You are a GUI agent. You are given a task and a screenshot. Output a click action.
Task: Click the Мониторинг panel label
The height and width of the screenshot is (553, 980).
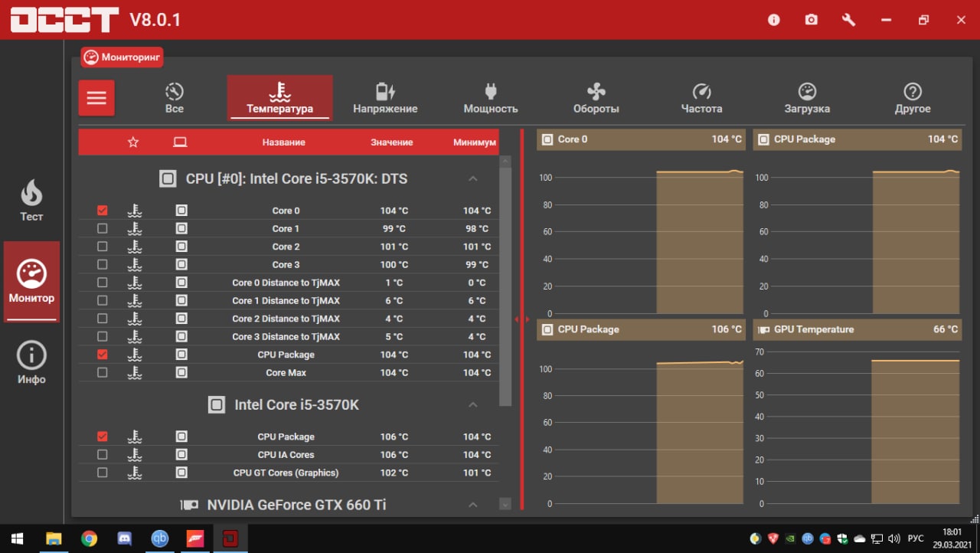tap(122, 57)
